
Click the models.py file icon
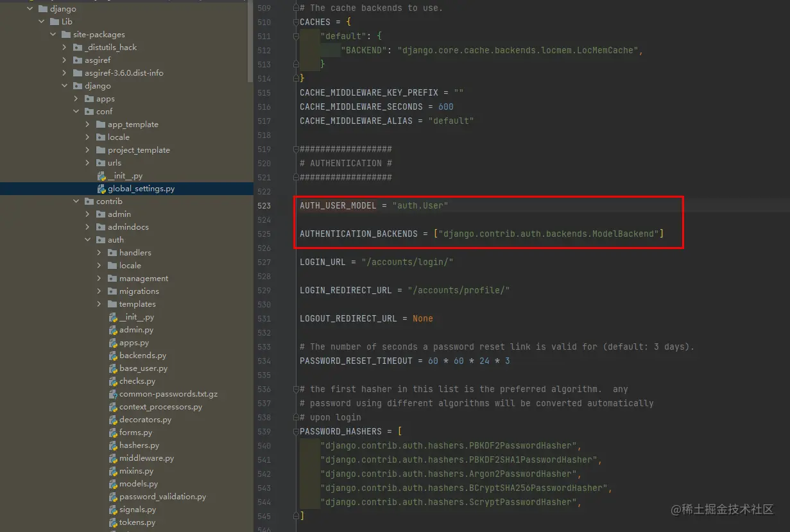tap(113, 484)
